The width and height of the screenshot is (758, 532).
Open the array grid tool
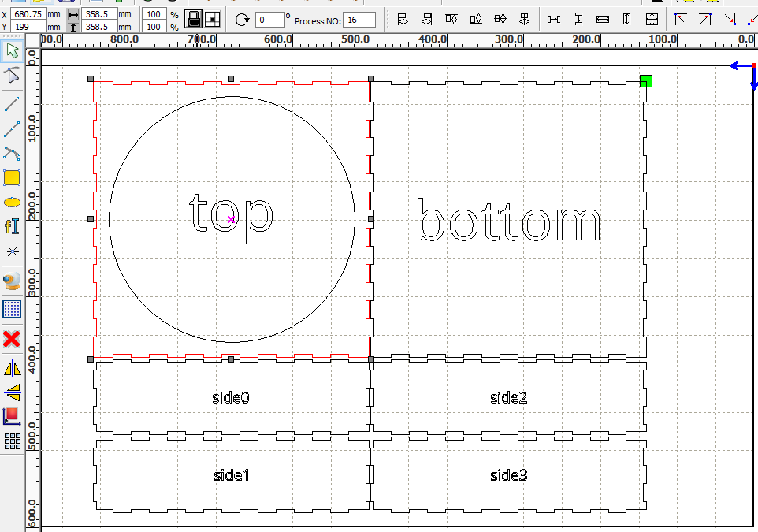[12, 441]
